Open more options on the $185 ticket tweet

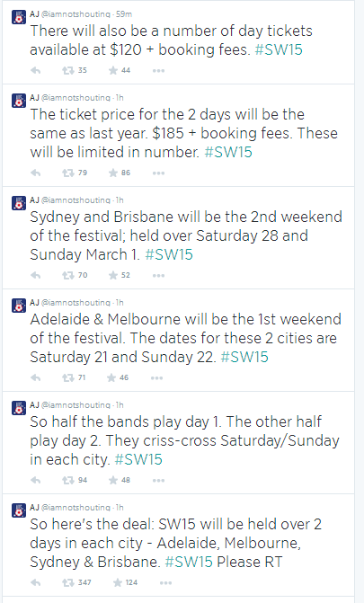[158, 173]
